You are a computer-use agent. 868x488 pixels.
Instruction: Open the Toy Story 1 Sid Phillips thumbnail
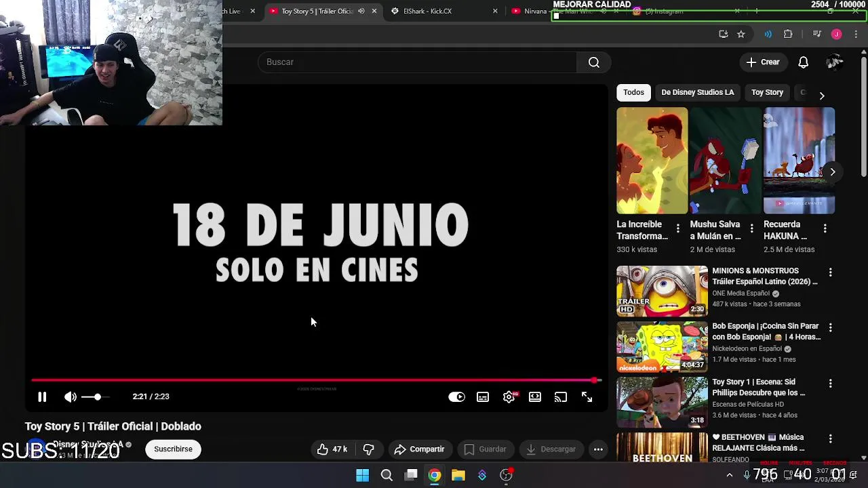662,403
